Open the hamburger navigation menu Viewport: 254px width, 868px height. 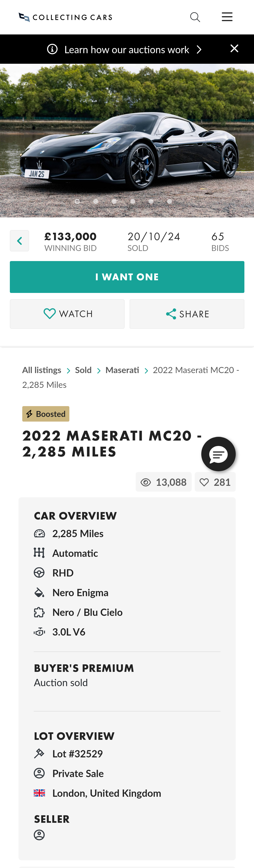pos(227,17)
